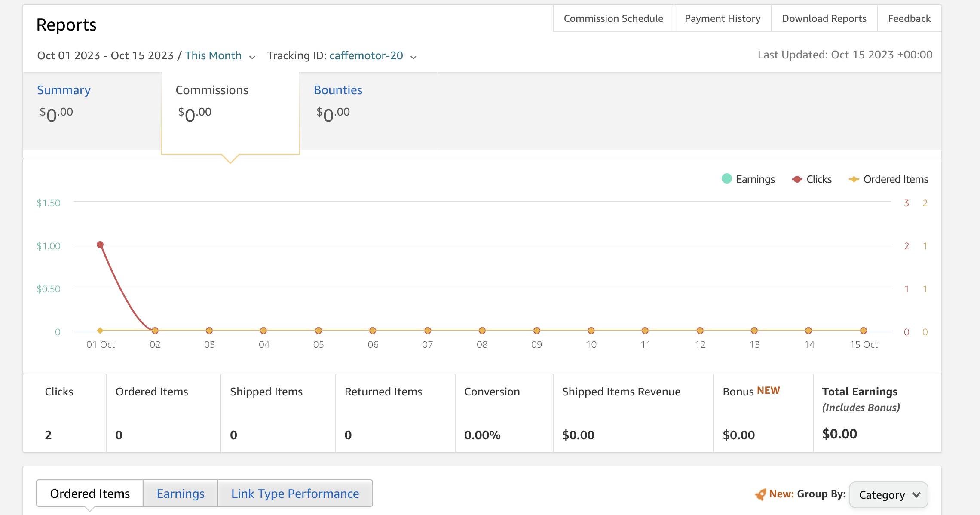Click the data point for 08
The height and width of the screenshot is (515, 980).
482,331
